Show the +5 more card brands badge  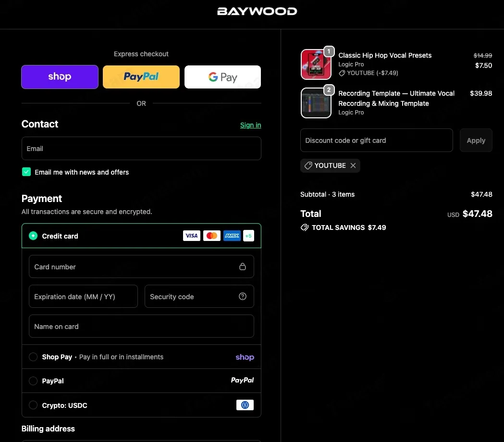click(248, 236)
